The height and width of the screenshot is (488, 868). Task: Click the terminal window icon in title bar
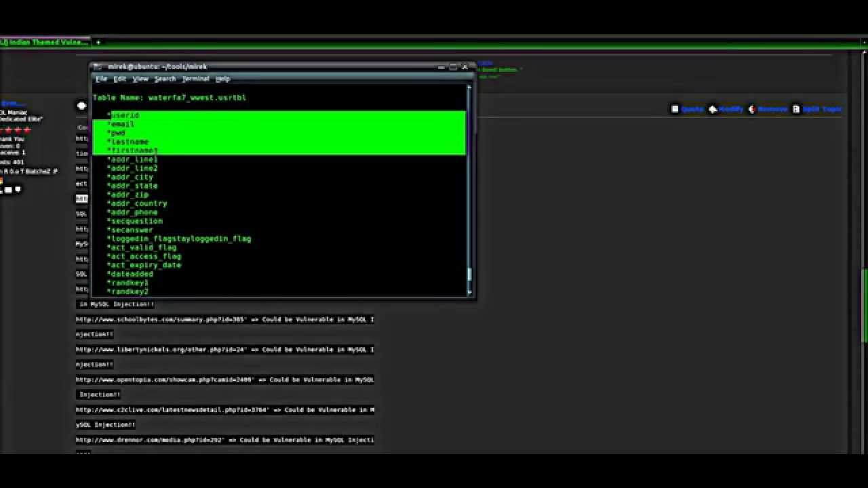97,66
